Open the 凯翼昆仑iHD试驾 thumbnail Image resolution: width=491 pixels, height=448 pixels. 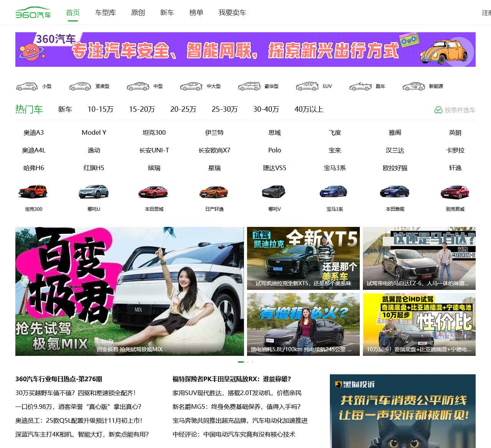[x=419, y=324]
